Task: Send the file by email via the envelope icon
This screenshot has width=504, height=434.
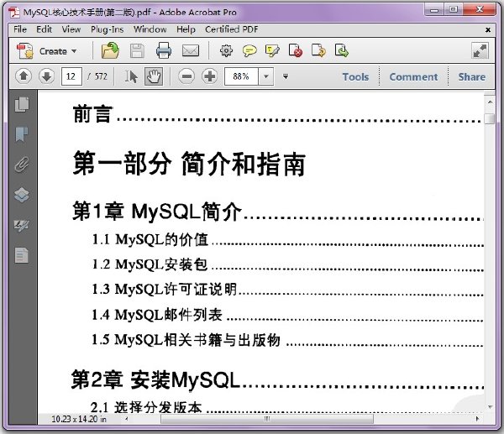Action: point(191,50)
